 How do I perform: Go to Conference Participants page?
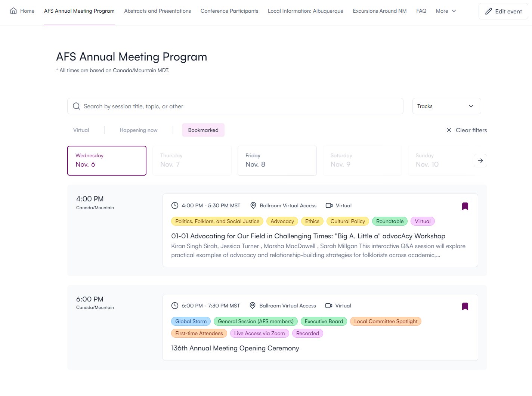coord(229,11)
